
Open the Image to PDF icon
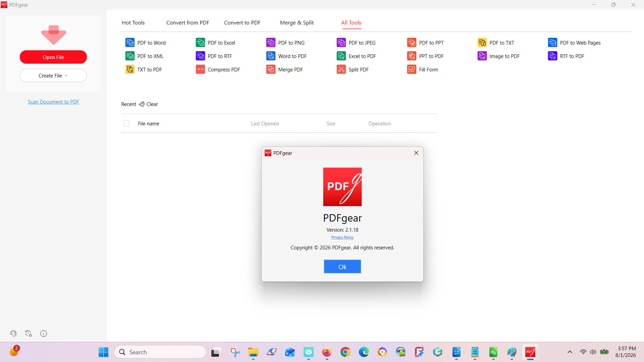click(x=482, y=56)
